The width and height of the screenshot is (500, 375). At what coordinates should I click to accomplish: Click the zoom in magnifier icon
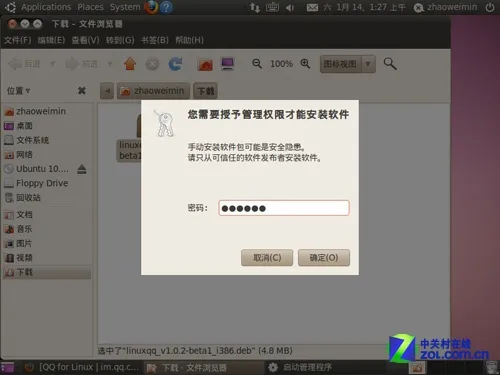305,64
